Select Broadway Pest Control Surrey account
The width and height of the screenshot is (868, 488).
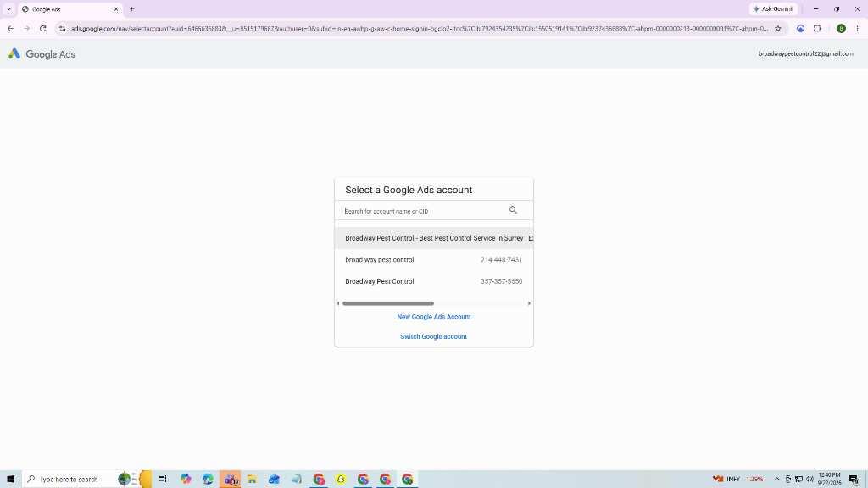pyautogui.click(x=433, y=238)
